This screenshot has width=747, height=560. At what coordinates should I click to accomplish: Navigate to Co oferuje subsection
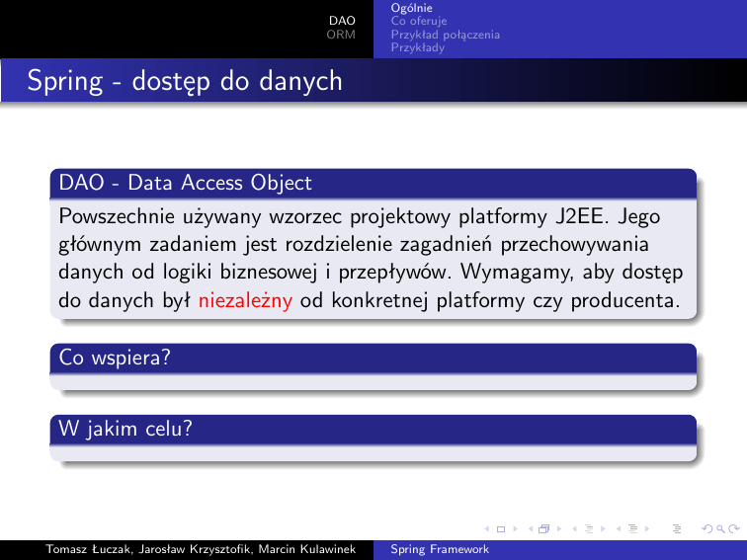(x=419, y=21)
